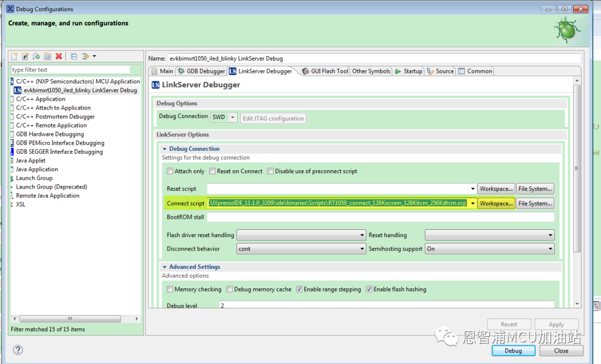Viewport: 601px width, 364px height.
Task: Go to the GUI Flash Tool tab
Action: [325, 71]
